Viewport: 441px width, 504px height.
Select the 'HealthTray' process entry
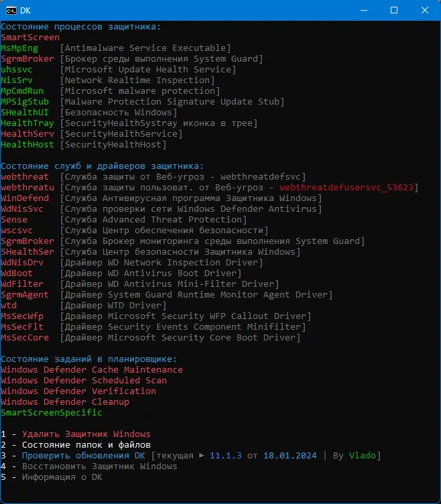(27, 123)
